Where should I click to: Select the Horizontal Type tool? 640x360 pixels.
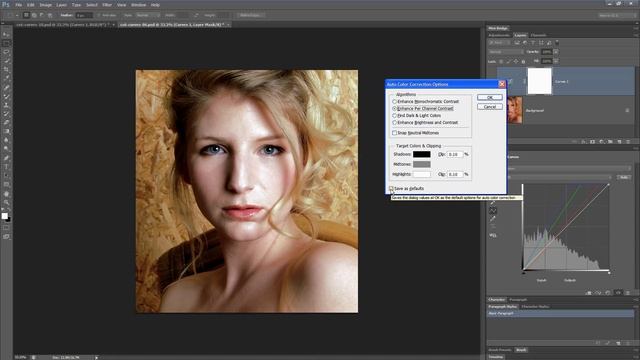(x=6, y=167)
